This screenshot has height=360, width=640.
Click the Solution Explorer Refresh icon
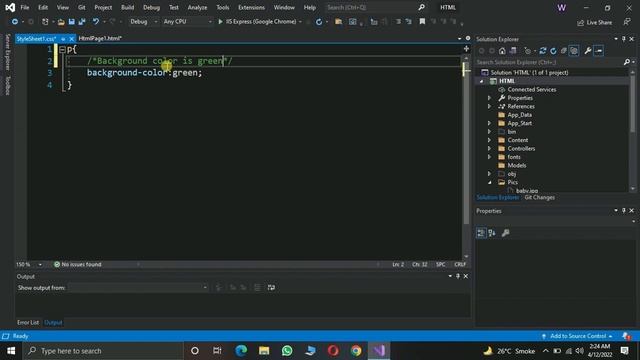click(x=553, y=51)
